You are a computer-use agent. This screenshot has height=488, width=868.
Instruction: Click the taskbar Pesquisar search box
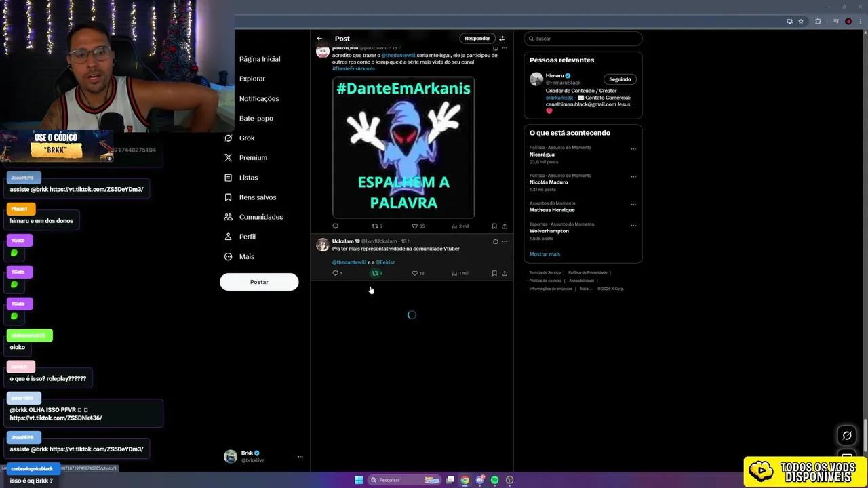click(404, 480)
